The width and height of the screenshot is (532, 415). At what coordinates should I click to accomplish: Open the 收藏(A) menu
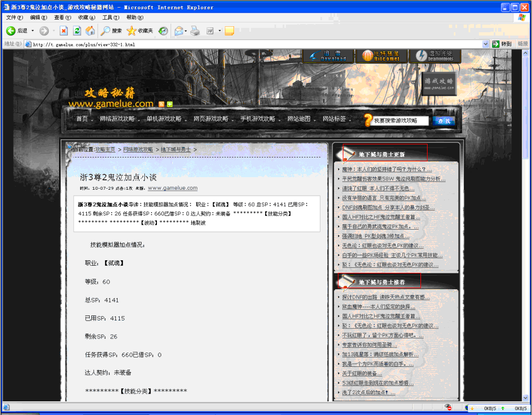point(86,17)
